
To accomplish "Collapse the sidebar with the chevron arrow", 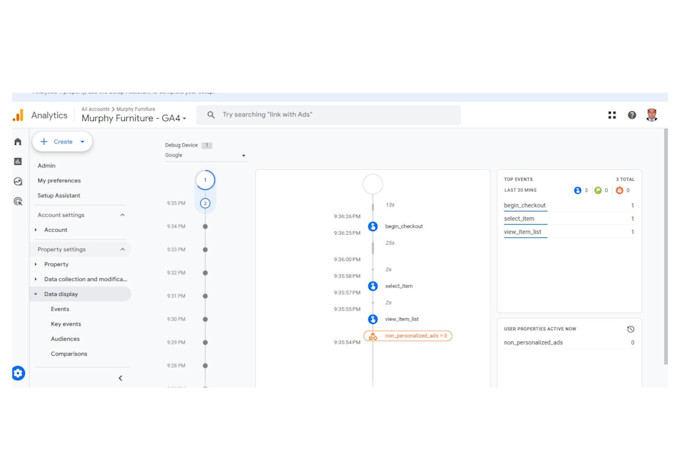I will pos(120,378).
